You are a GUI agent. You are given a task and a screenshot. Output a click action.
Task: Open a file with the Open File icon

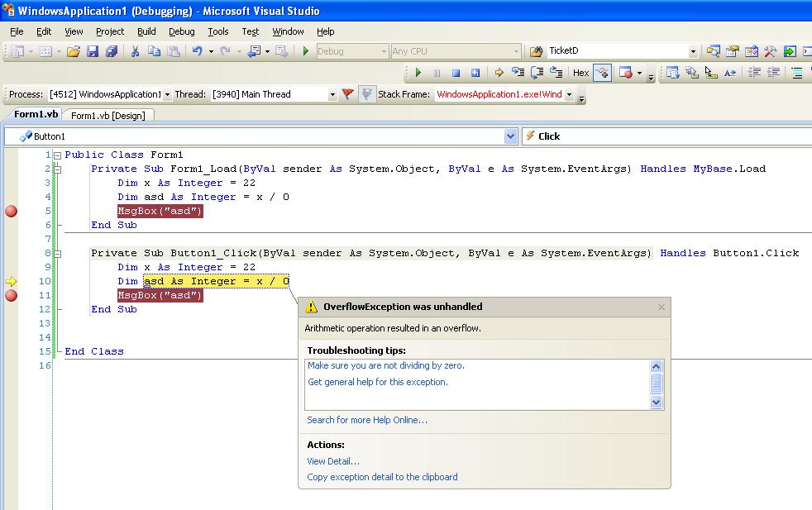coord(74,51)
